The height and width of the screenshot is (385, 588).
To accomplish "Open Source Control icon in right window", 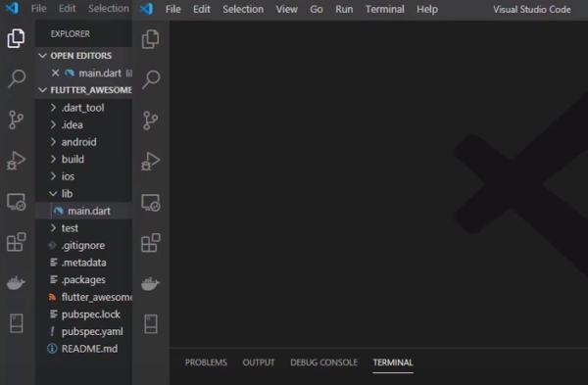I will pos(151,120).
